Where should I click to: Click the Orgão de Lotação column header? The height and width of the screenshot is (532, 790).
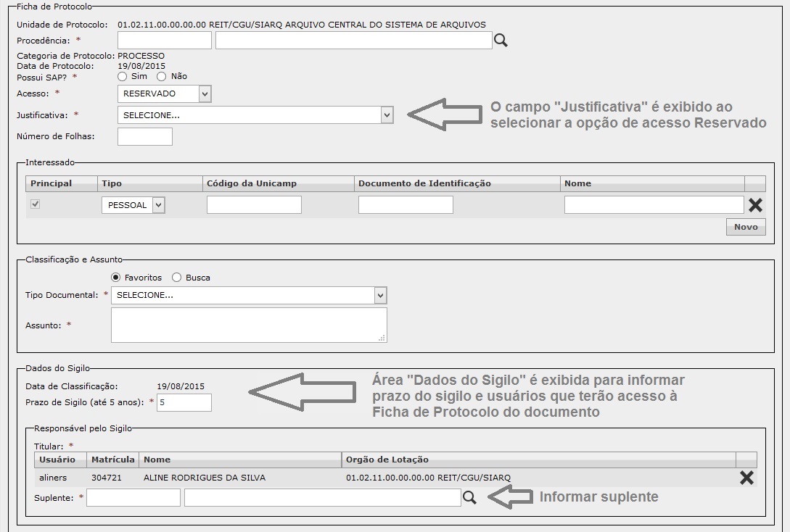[x=538, y=460]
